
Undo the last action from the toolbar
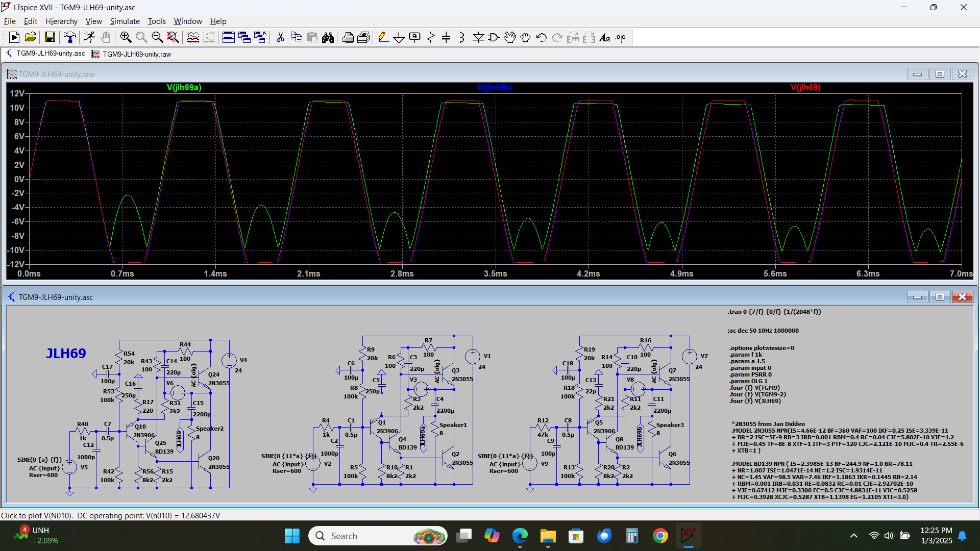(x=542, y=37)
